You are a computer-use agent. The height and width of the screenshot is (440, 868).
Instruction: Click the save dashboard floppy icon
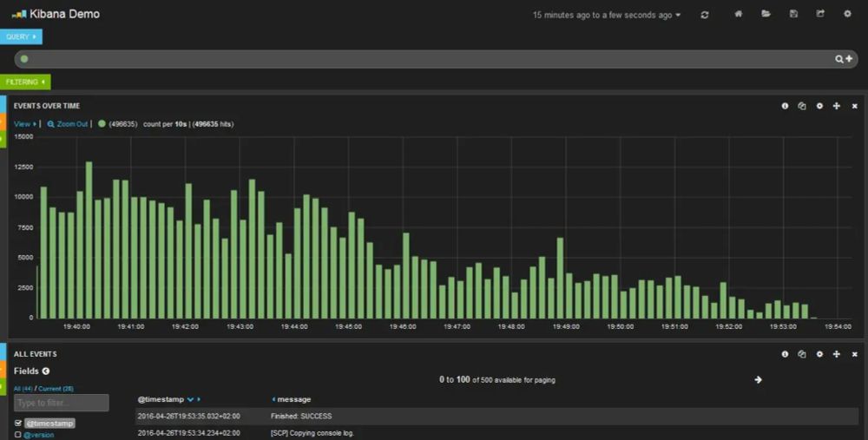793,14
